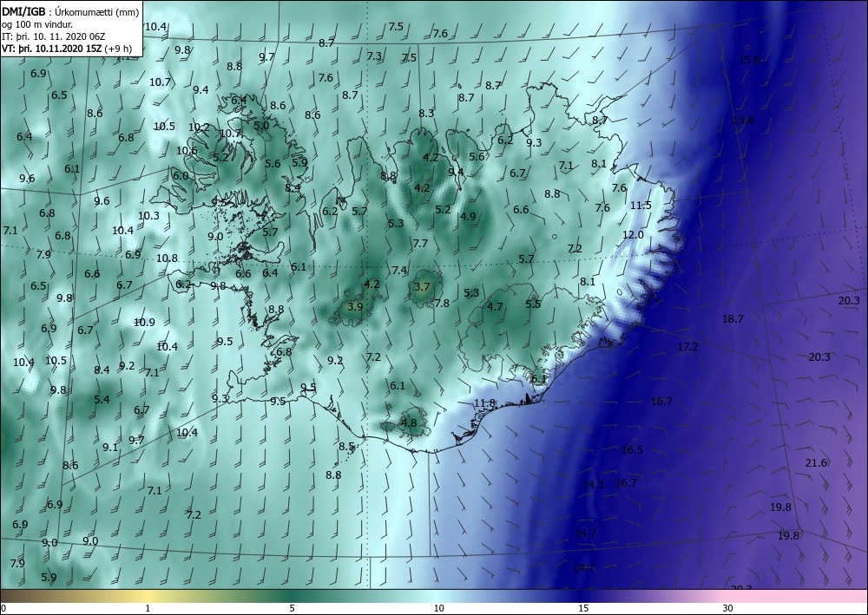Click the 4.8 value near the south coast
This screenshot has height=615, width=868.
[x=409, y=422]
